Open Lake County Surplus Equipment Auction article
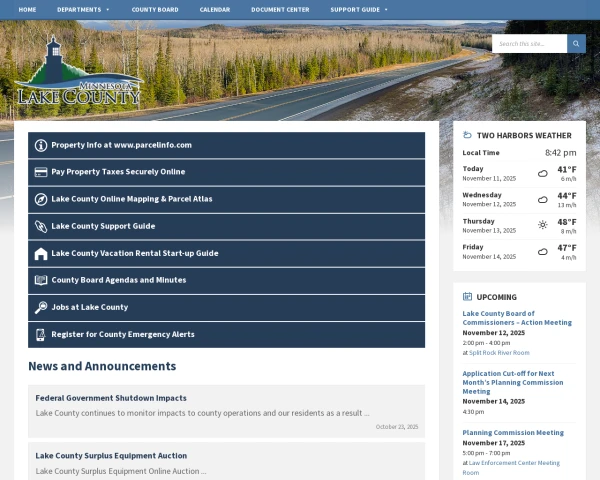The image size is (600, 480). 111,456
